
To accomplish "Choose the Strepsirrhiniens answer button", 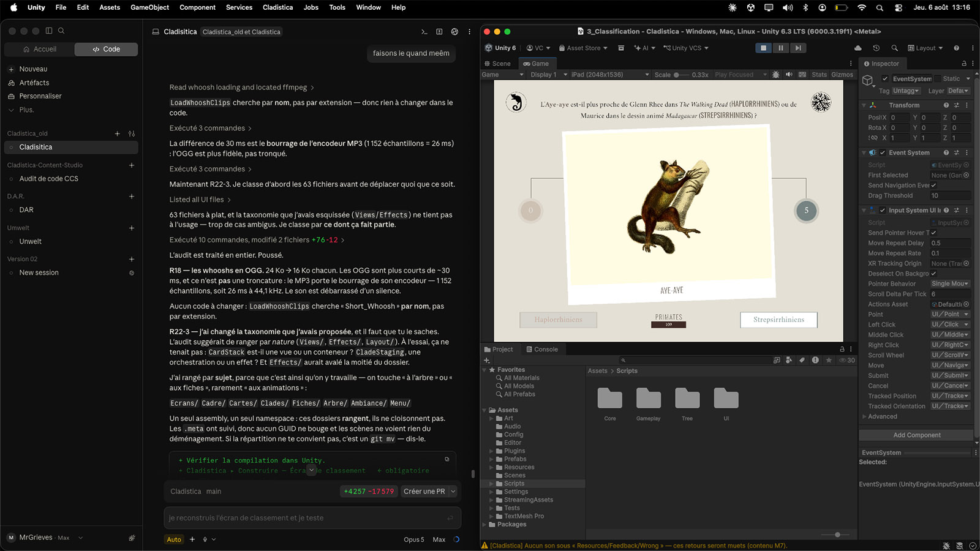I will pyautogui.click(x=778, y=320).
